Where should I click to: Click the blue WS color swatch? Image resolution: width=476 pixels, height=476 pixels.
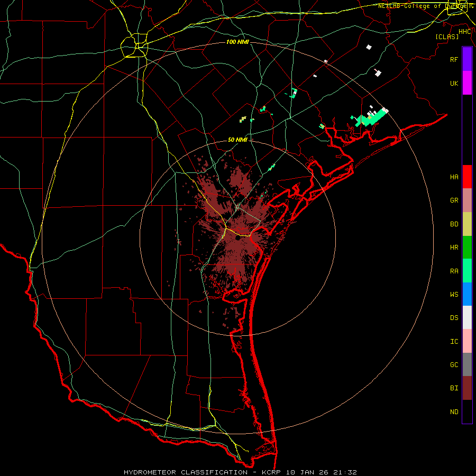[x=467, y=294]
